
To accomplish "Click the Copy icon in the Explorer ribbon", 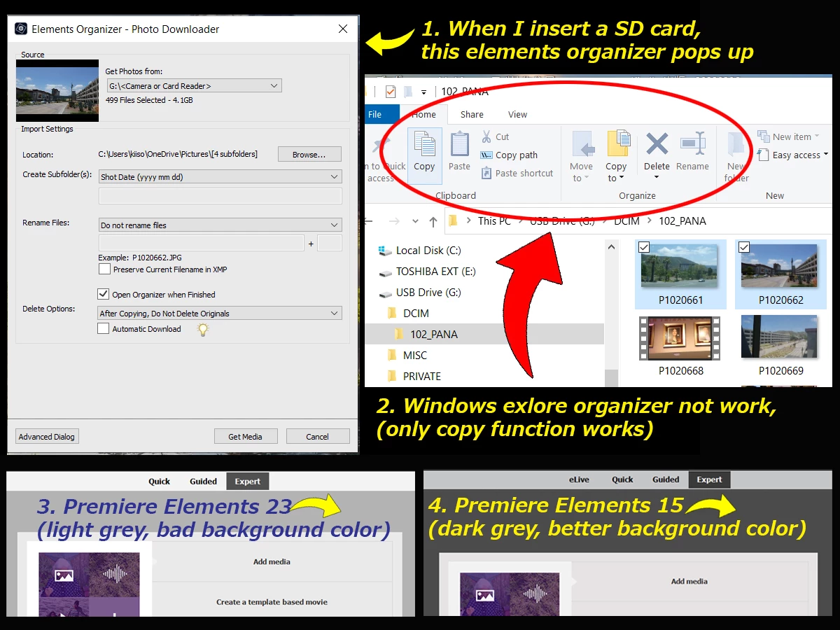I will [424, 144].
